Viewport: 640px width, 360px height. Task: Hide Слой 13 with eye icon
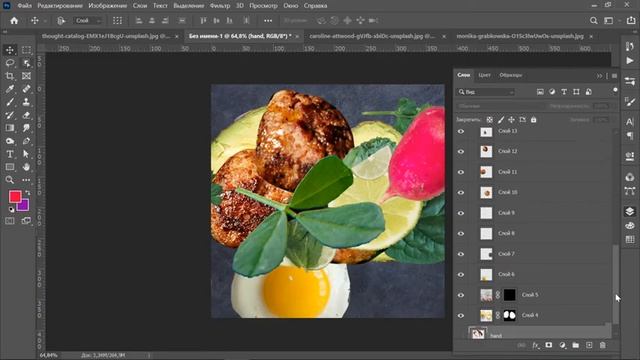pyautogui.click(x=461, y=131)
